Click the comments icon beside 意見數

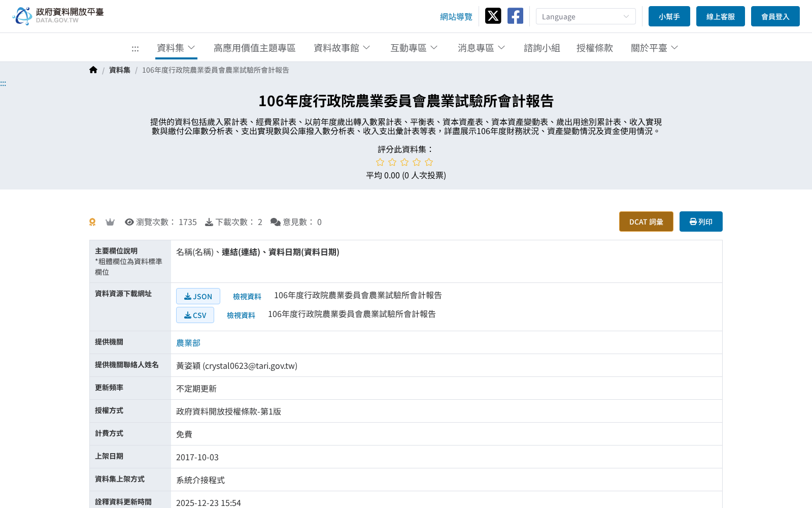pos(276,222)
